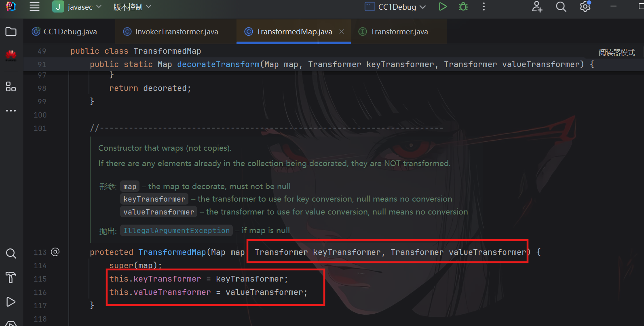Minimize the IDE window
This screenshot has height=326, width=644.
coord(613,7)
